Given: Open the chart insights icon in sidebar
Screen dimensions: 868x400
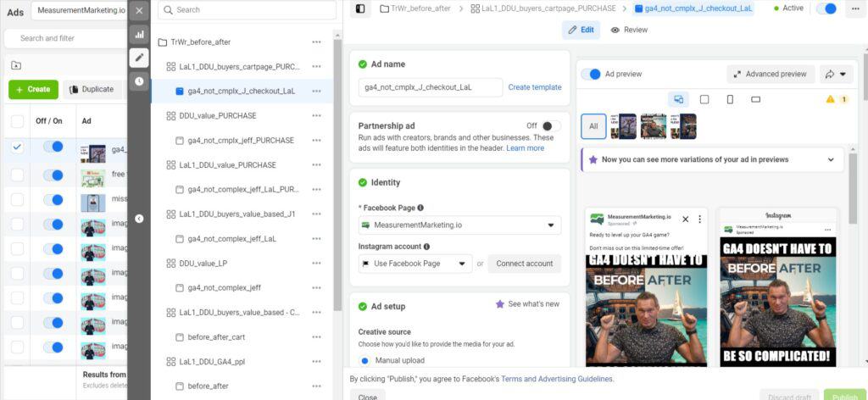Looking at the screenshot, I should point(139,35).
